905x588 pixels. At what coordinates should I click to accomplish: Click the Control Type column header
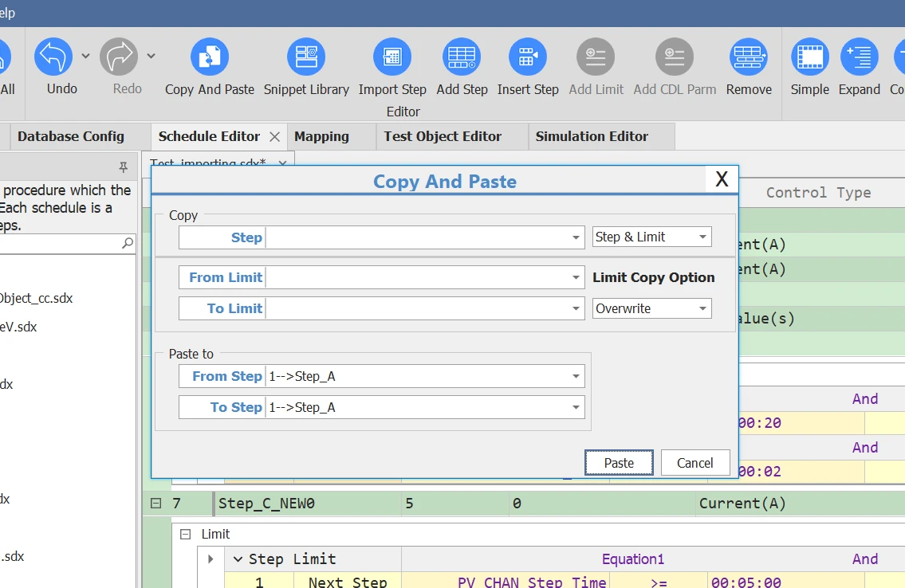[x=818, y=193]
